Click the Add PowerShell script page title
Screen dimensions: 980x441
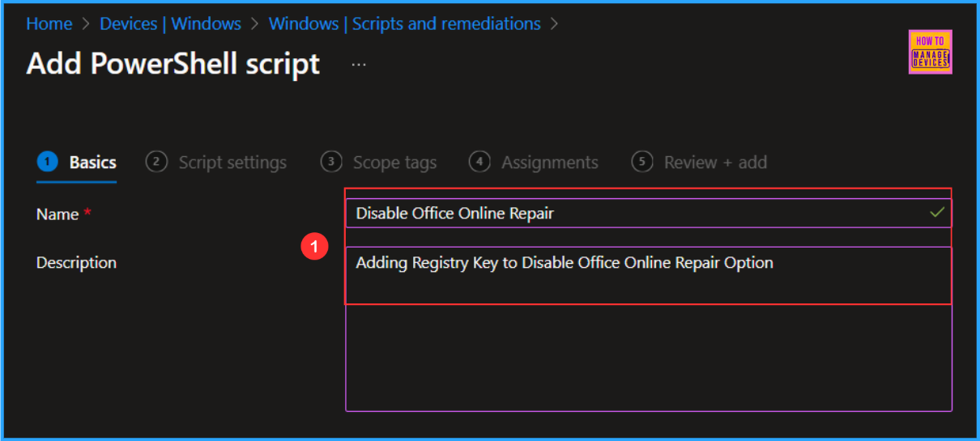(173, 64)
